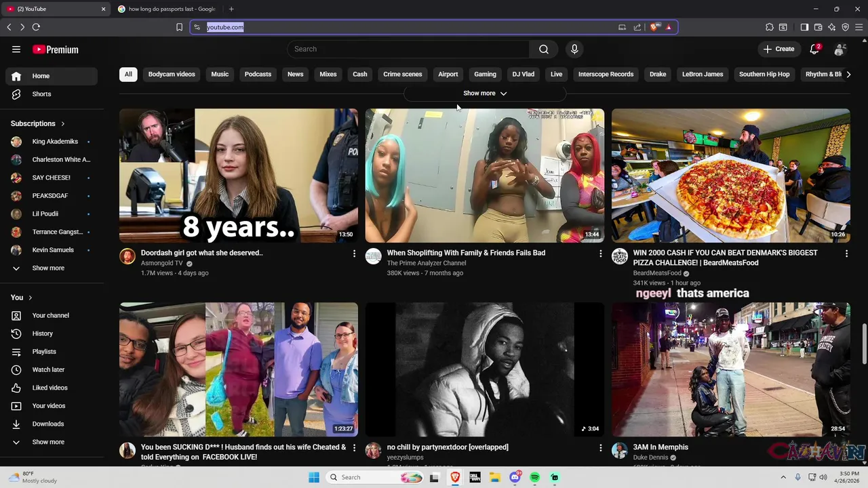The image size is (868, 488).
Task: Open the notifications bell
Action: [x=814, y=49]
